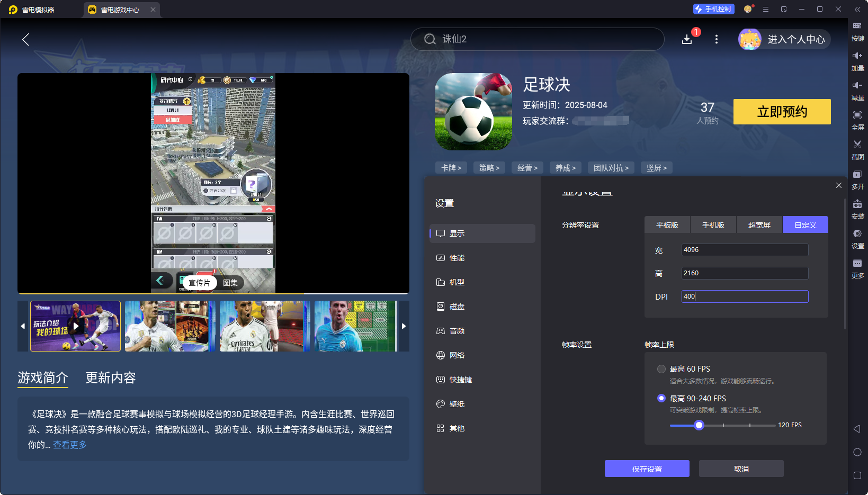Click Android recent apps square button

click(x=857, y=475)
